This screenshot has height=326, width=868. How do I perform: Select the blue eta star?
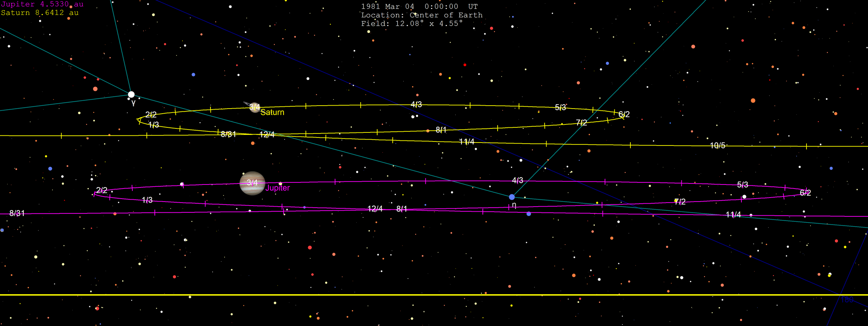(x=512, y=197)
